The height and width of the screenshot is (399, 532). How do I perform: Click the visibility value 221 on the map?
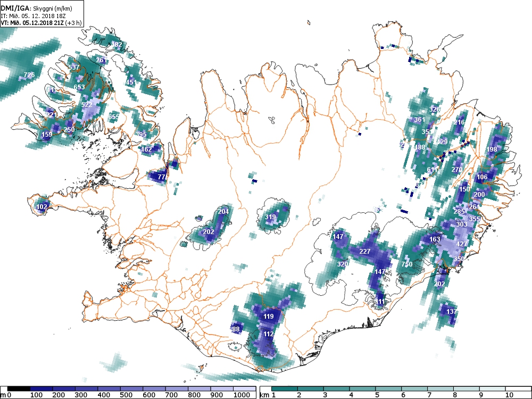point(52,115)
